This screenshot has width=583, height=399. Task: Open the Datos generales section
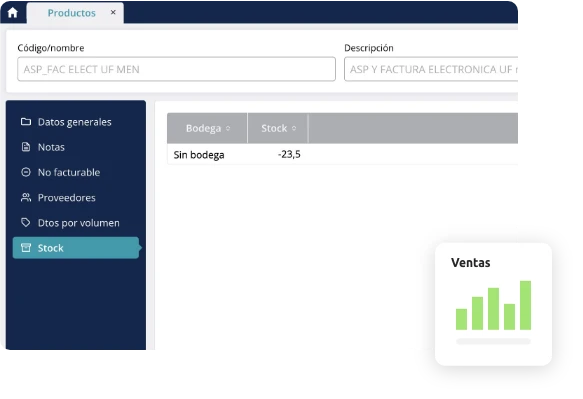[x=74, y=122]
